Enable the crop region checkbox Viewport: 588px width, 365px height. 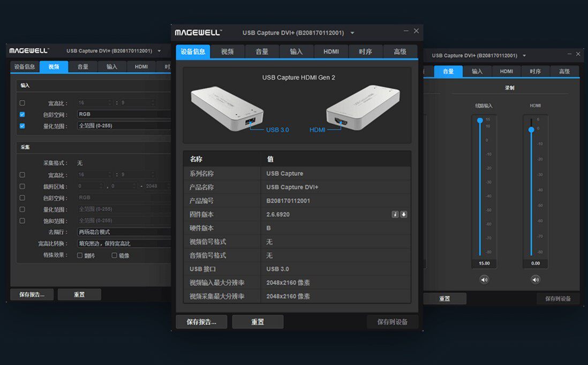22,186
